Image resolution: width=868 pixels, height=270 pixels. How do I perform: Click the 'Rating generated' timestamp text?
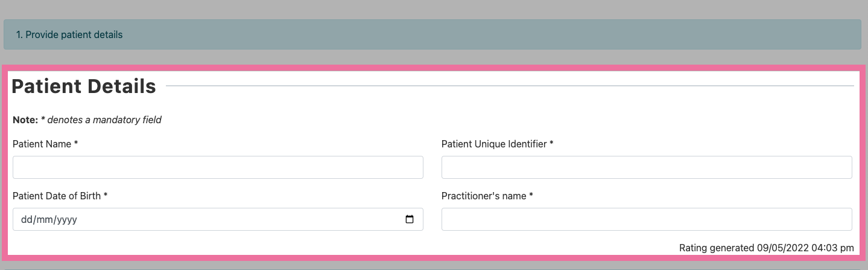(767, 248)
